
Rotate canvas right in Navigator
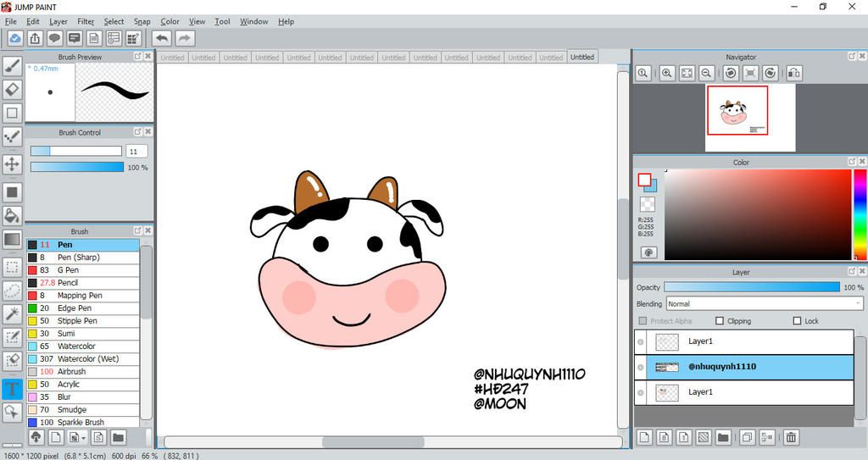(x=770, y=73)
